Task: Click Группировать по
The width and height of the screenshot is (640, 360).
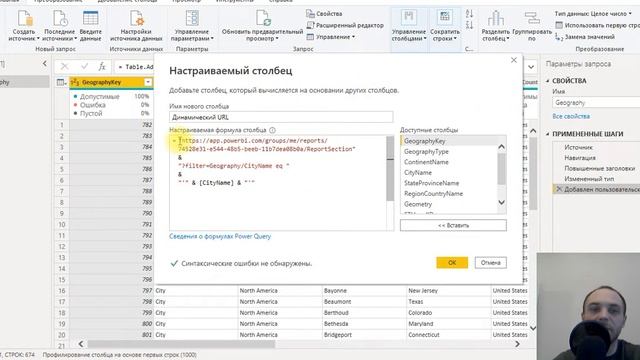Action: [532, 26]
